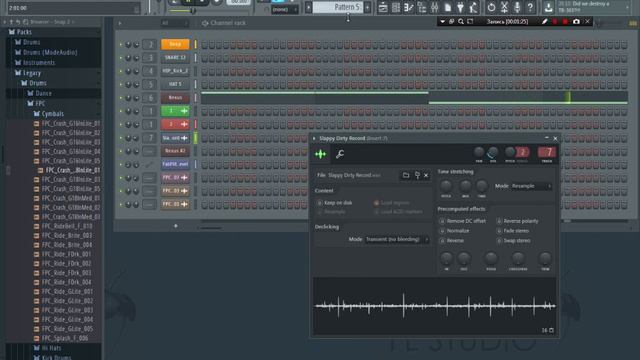This screenshot has width=640, height=360.
Task: Select the Nexus #2 channel button
Action: coord(175,151)
